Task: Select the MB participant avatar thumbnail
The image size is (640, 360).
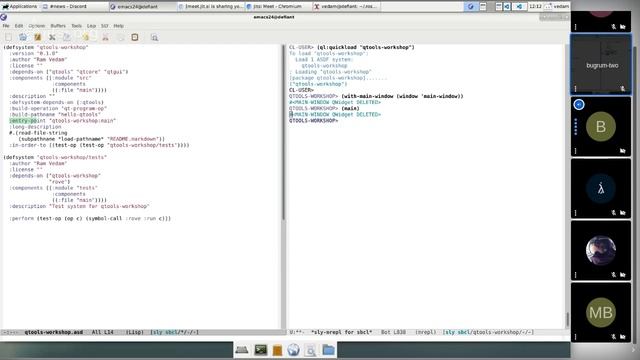Action: click(601, 313)
